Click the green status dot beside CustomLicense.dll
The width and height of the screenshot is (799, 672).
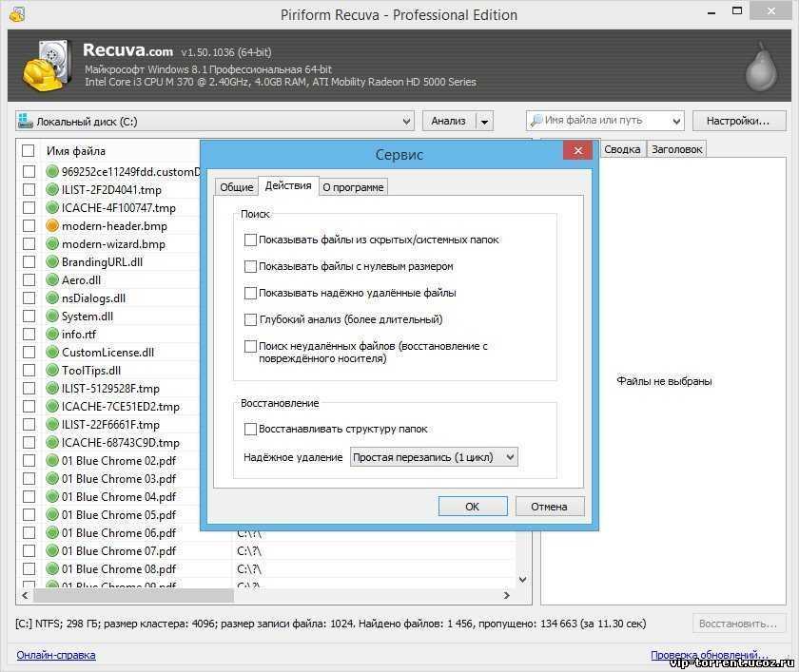(x=52, y=352)
